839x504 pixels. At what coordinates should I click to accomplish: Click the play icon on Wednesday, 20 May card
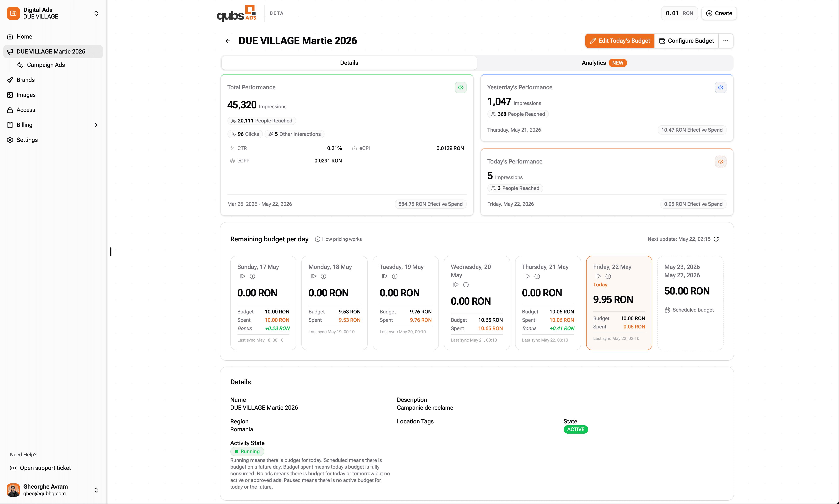456,285
